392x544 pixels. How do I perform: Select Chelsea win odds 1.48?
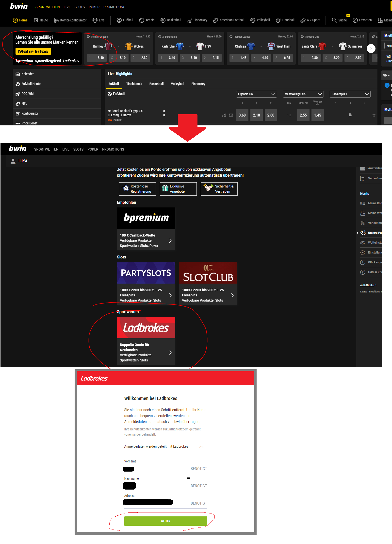(x=240, y=58)
